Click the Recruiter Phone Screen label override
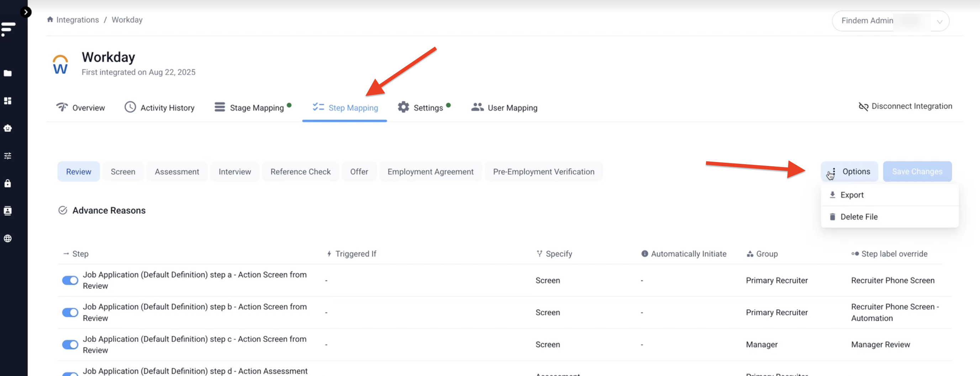Viewport: 980px width, 376px height. coord(892,280)
